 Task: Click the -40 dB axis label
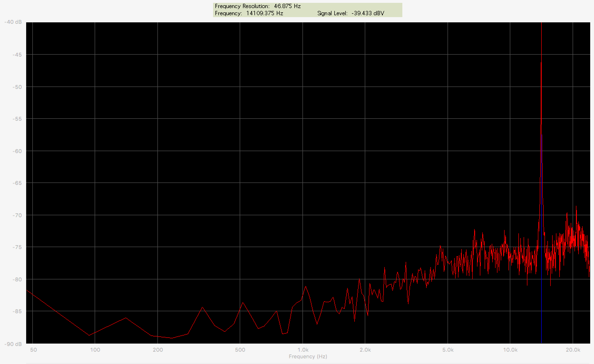[x=13, y=22]
